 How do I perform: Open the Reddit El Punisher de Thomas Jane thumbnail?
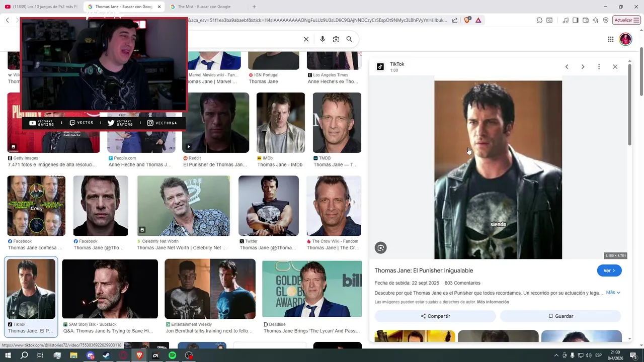215,123
